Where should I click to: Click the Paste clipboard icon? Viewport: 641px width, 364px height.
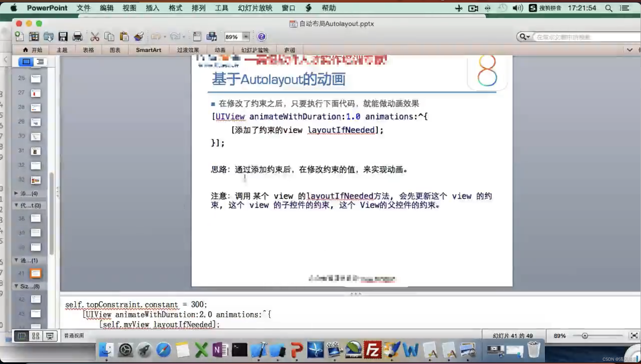[x=124, y=37]
